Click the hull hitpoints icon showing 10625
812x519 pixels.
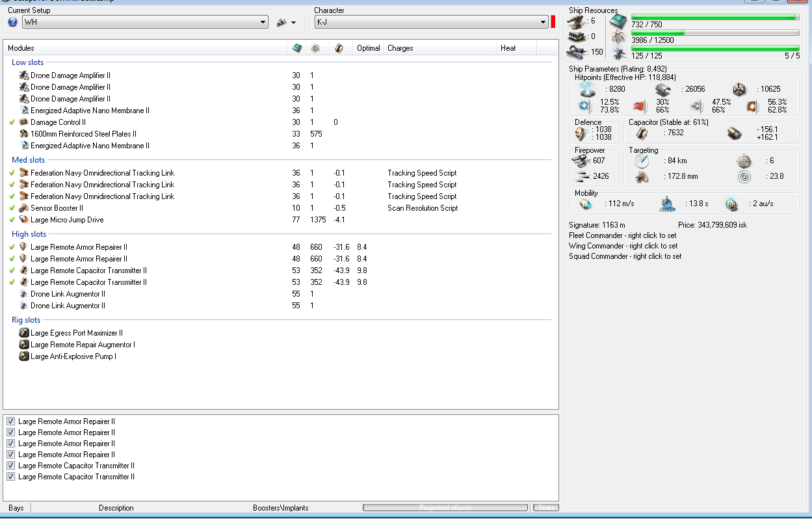740,89
